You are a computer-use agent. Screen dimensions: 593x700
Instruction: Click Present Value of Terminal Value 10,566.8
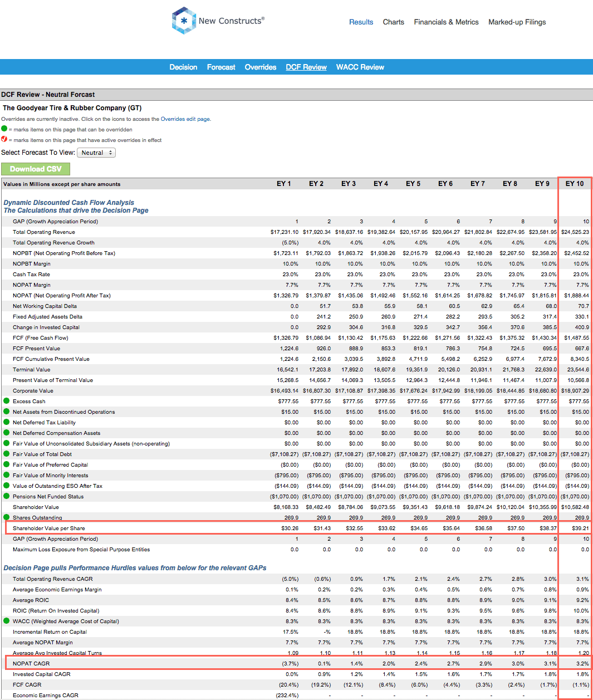coord(579,380)
